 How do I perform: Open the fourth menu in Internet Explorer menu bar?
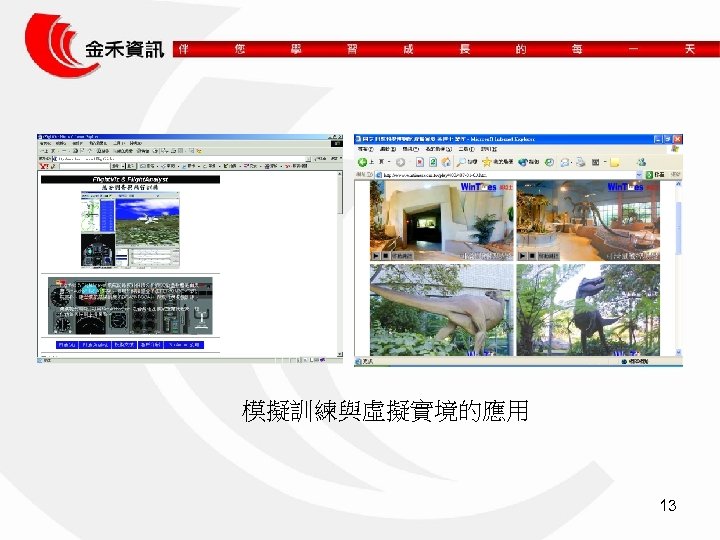[438, 149]
